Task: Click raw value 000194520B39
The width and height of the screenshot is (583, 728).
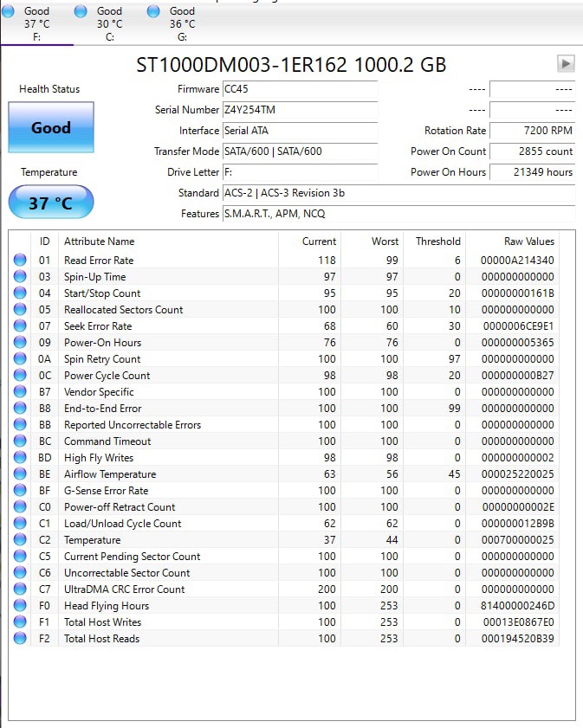Action: point(517,638)
